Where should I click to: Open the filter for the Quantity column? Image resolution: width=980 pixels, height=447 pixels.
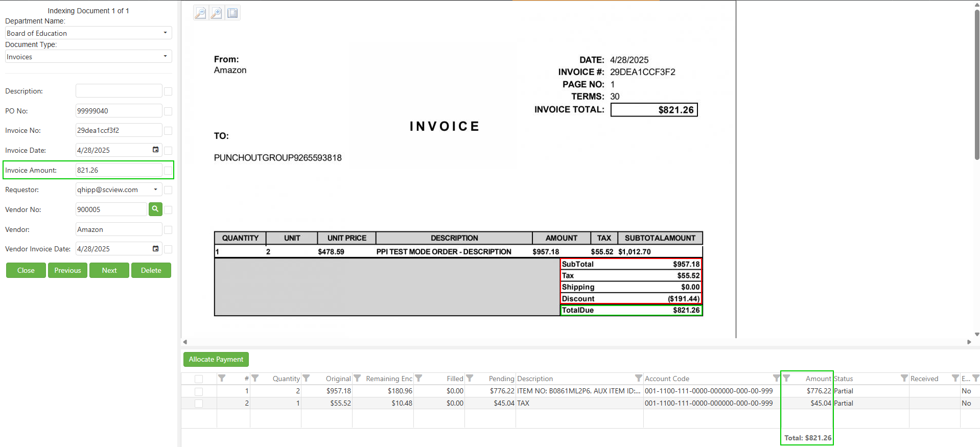point(255,378)
